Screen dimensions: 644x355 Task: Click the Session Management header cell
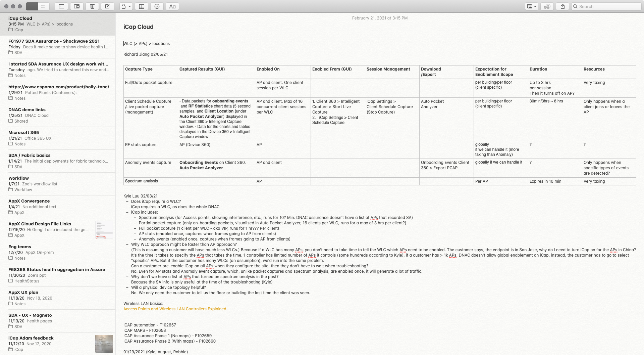click(392, 72)
